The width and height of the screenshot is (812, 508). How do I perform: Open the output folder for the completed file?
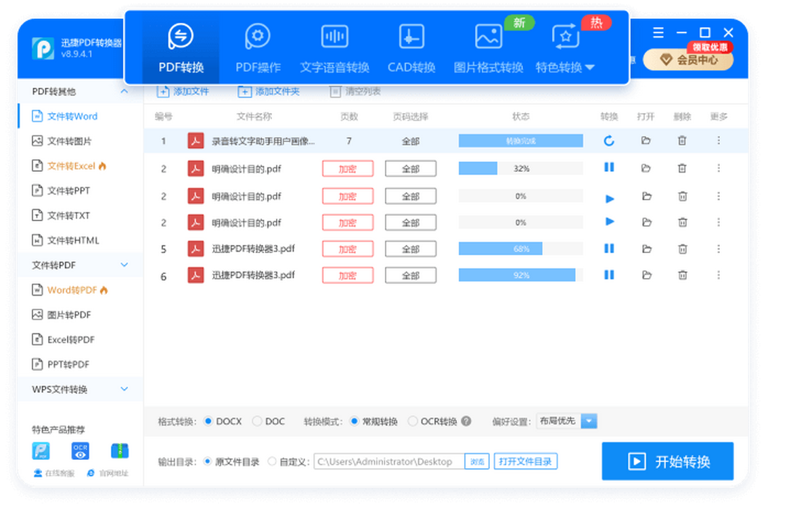[646, 140]
